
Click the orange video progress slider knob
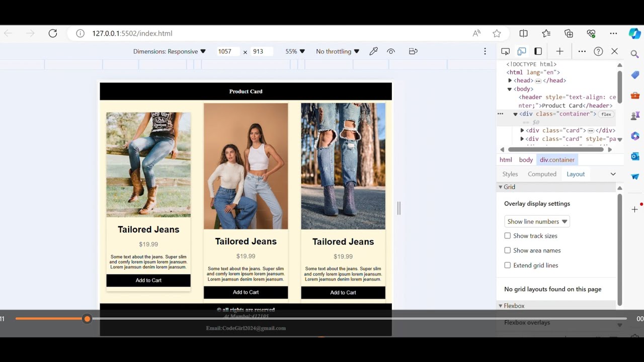87,319
